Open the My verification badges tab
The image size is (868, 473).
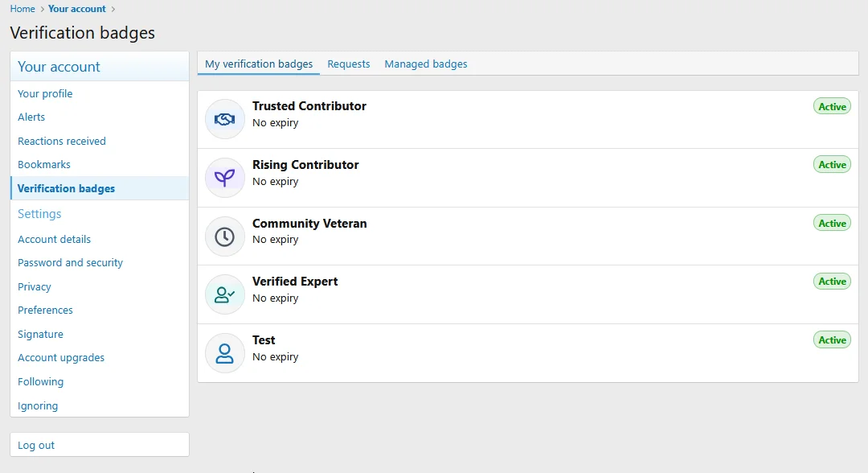click(x=259, y=64)
